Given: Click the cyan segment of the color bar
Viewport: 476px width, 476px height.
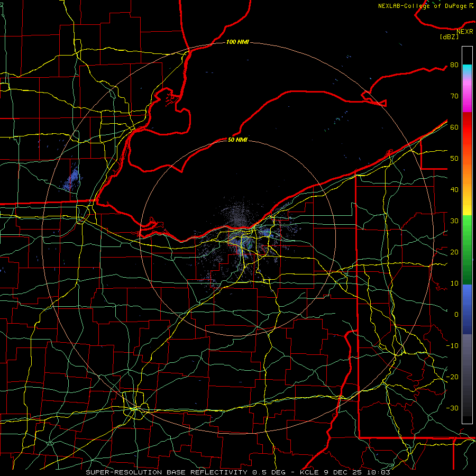Looking at the screenshot, I should coord(467,70).
